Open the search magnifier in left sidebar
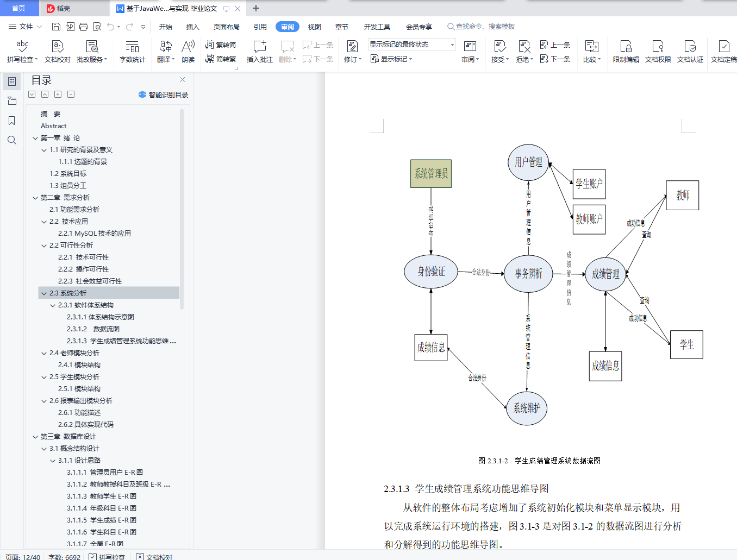Screen dimensions: 737x560 [12, 140]
